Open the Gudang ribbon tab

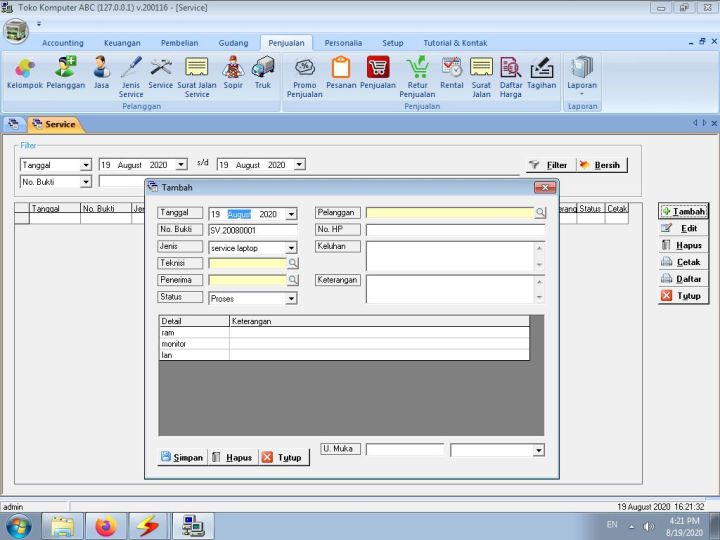click(x=233, y=43)
